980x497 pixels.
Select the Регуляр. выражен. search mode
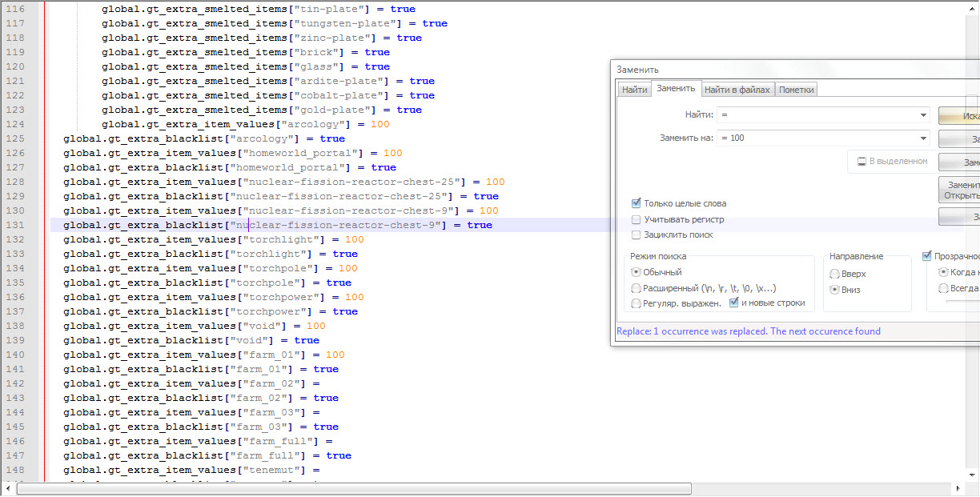[x=637, y=303]
